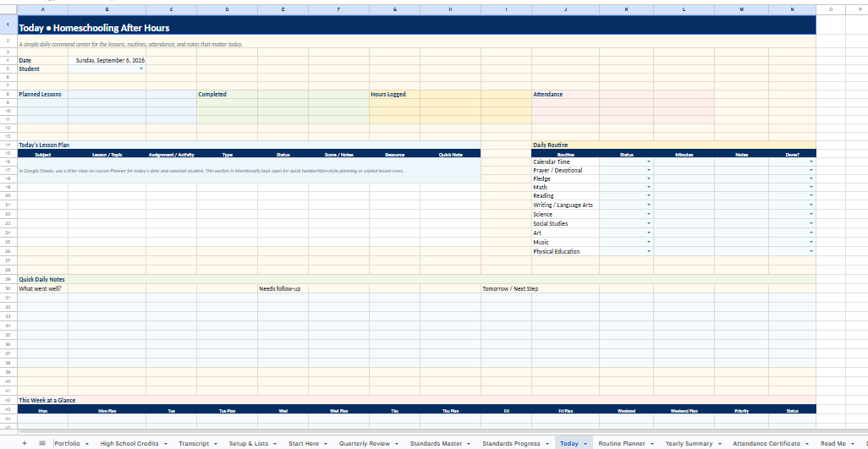This screenshot has height=449, width=868.
Task: Open the Start Here sheet tab
Action: click(304, 443)
